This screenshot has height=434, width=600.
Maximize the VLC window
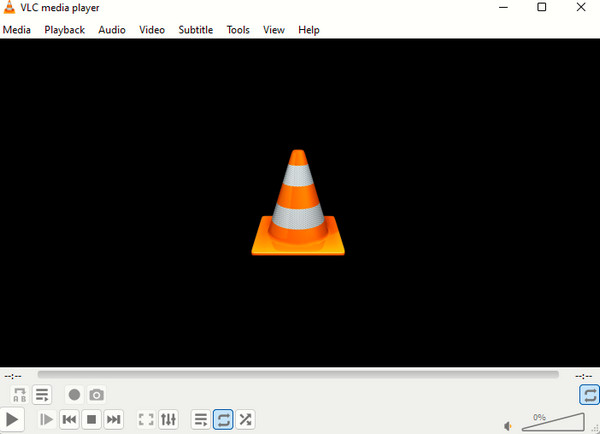click(542, 7)
